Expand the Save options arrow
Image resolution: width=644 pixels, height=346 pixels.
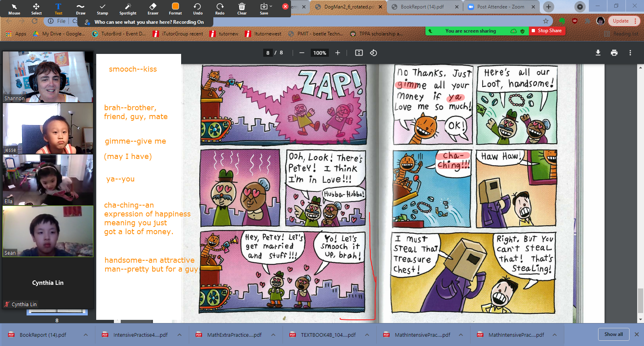coord(271,6)
